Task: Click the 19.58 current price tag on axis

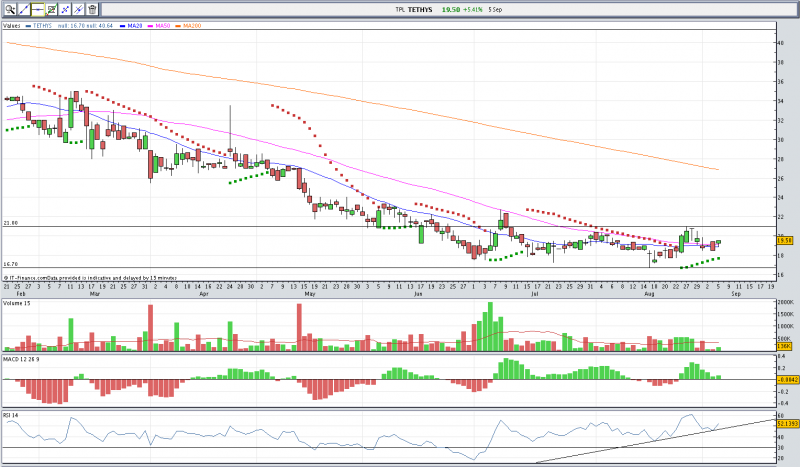Action: click(x=784, y=240)
